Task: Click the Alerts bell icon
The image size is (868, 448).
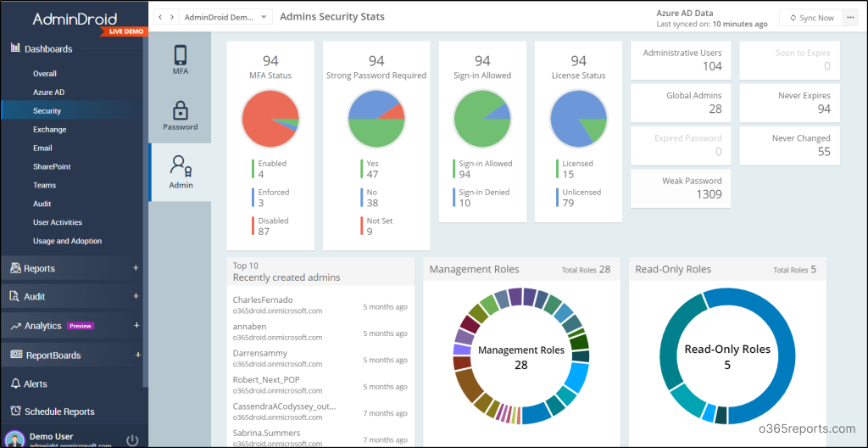Action: pyautogui.click(x=16, y=384)
